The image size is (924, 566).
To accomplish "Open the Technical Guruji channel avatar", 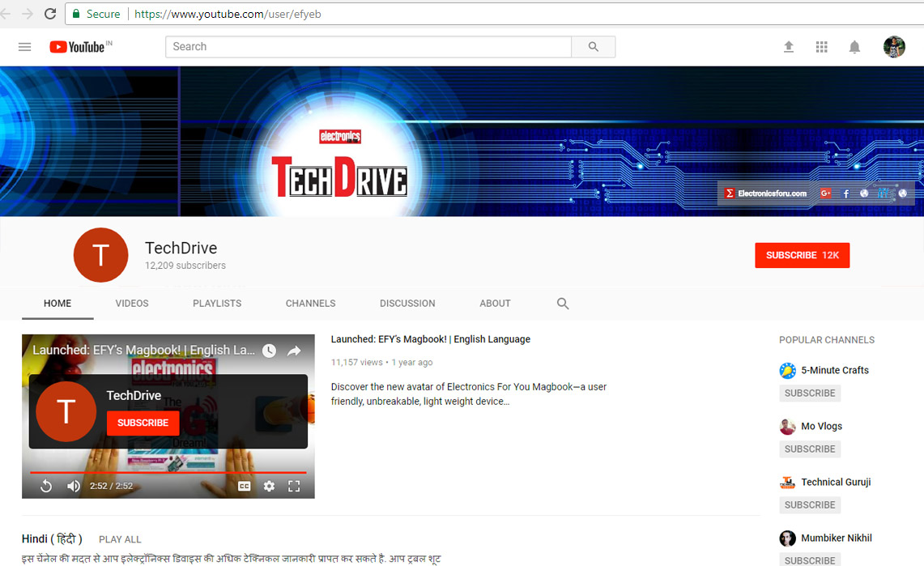I will point(787,483).
